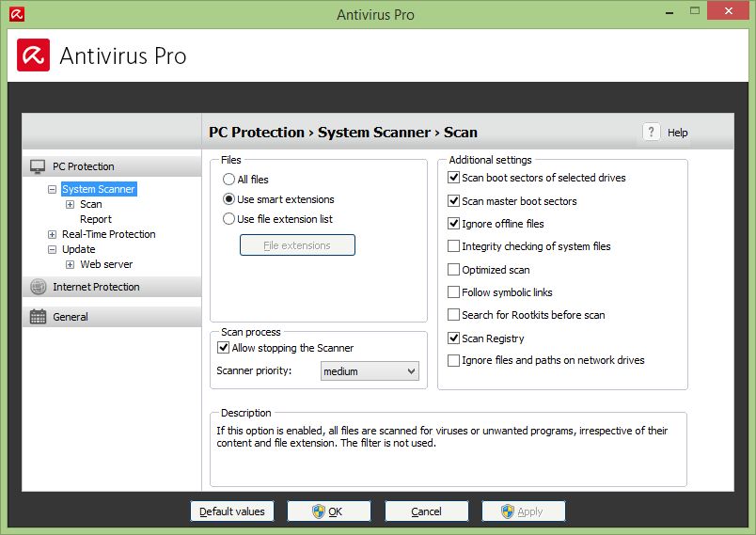Click the PC Protection breadcrumb heading
The height and width of the screenshot is (535, 756).
click(x=257, y=132)
